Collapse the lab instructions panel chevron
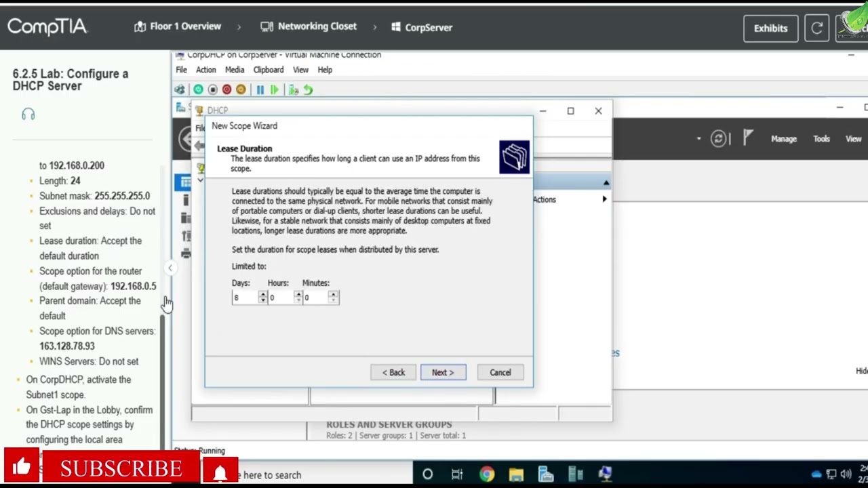The width and height of the screenshot is (868, 488). point(170,268)
